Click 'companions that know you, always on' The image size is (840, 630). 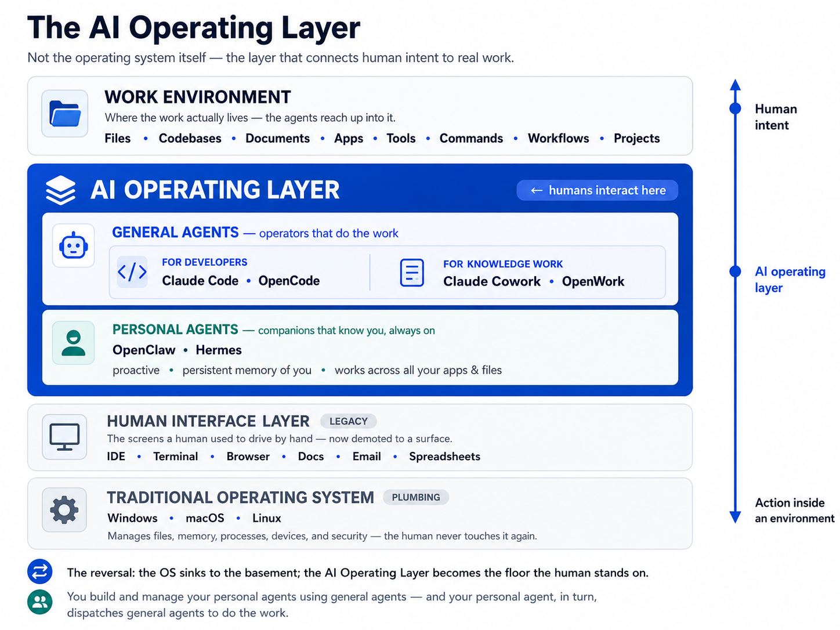tap(346, 330)
